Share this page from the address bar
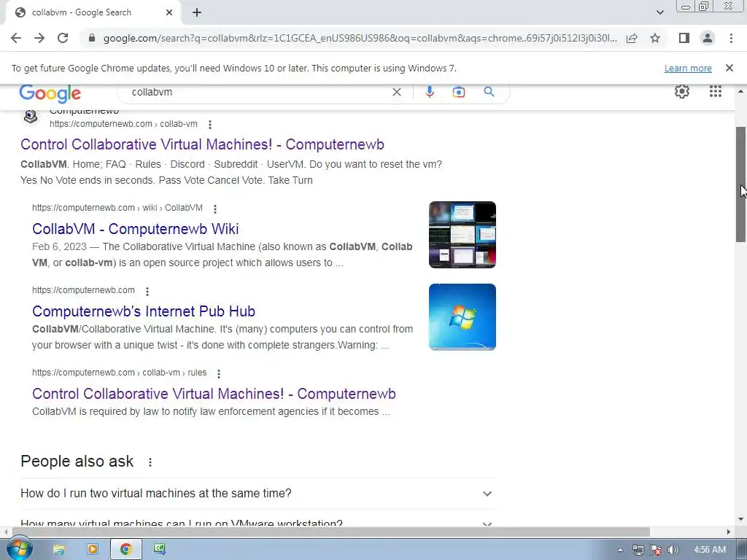The height and width of the screenshot is (560, 747). [632, 38]
